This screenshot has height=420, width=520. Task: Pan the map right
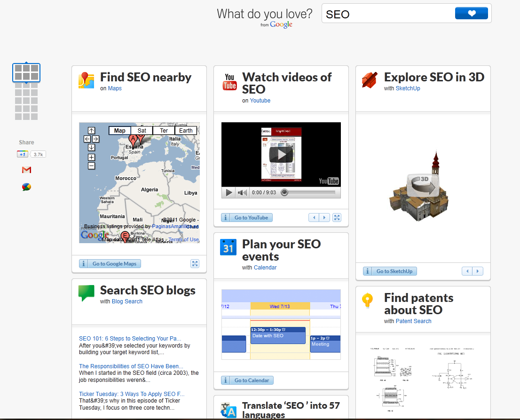click(95, 139)
